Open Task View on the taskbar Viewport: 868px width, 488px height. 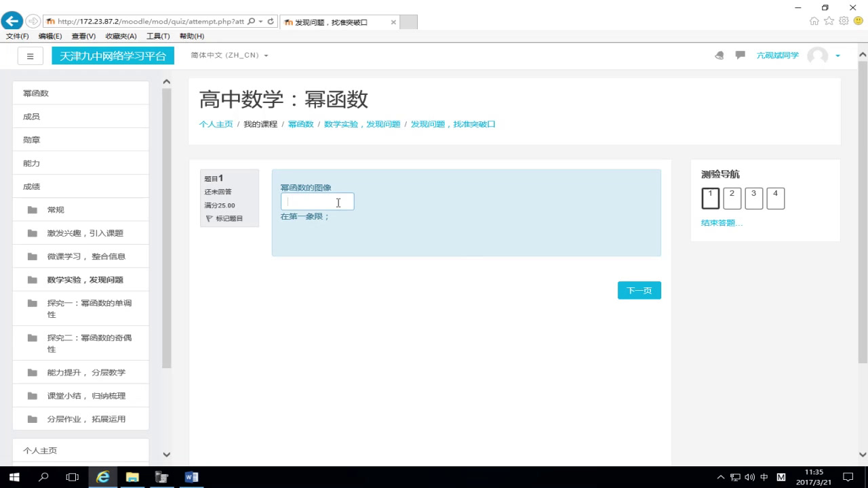[73, 477]
